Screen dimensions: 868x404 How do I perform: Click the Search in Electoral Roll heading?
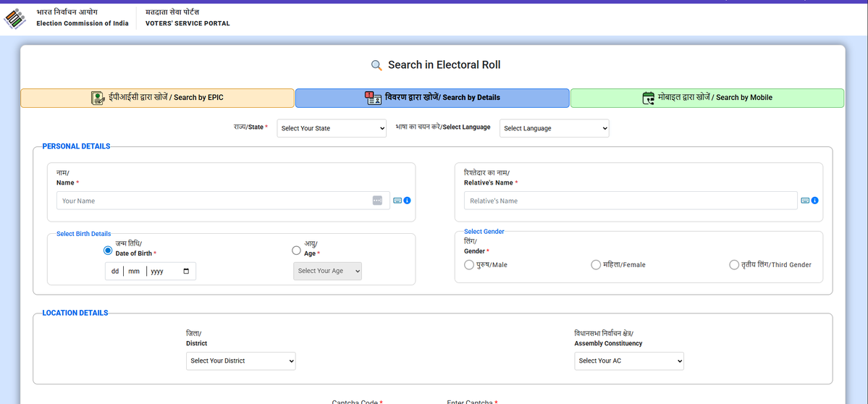[x=444, y=64]
